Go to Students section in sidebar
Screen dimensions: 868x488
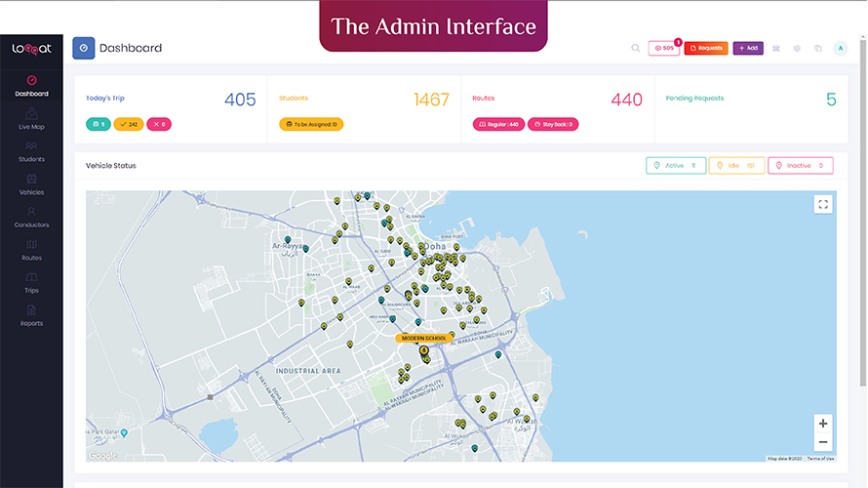point(31,151)
